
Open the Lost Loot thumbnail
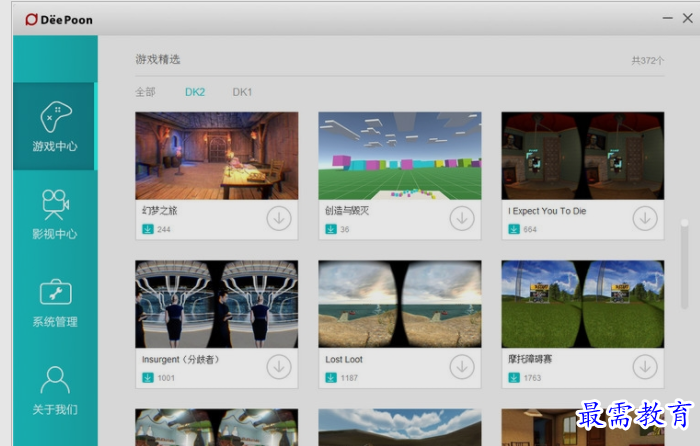[400, 304]
